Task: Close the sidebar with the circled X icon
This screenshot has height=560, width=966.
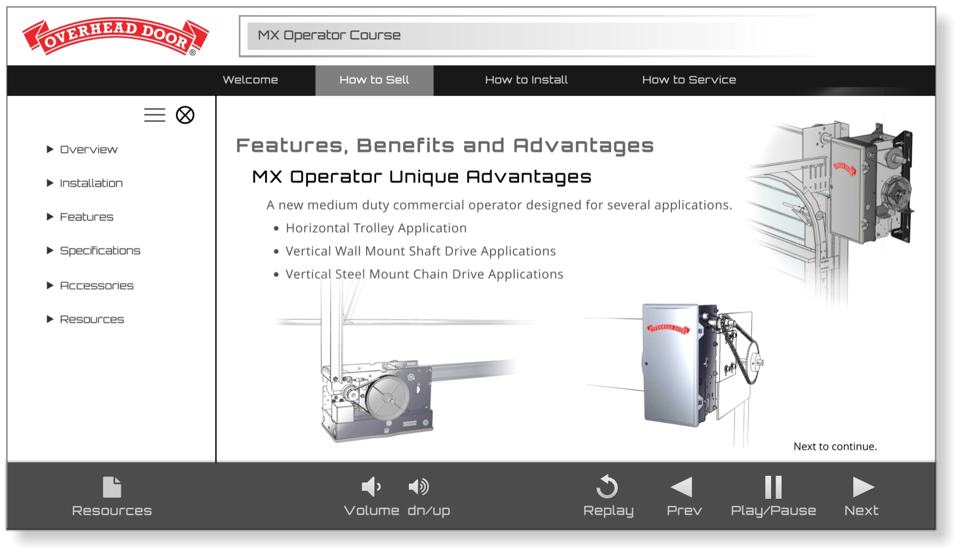Action: pos(185,115)
